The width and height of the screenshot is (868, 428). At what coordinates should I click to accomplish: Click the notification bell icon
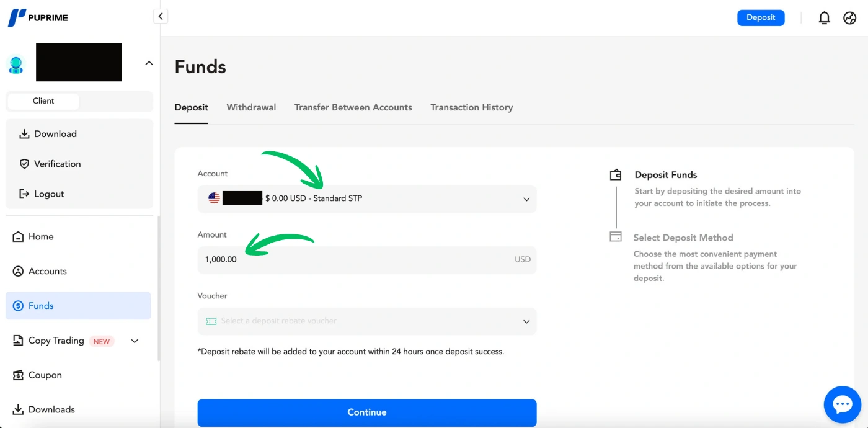(x=824, y=18)
